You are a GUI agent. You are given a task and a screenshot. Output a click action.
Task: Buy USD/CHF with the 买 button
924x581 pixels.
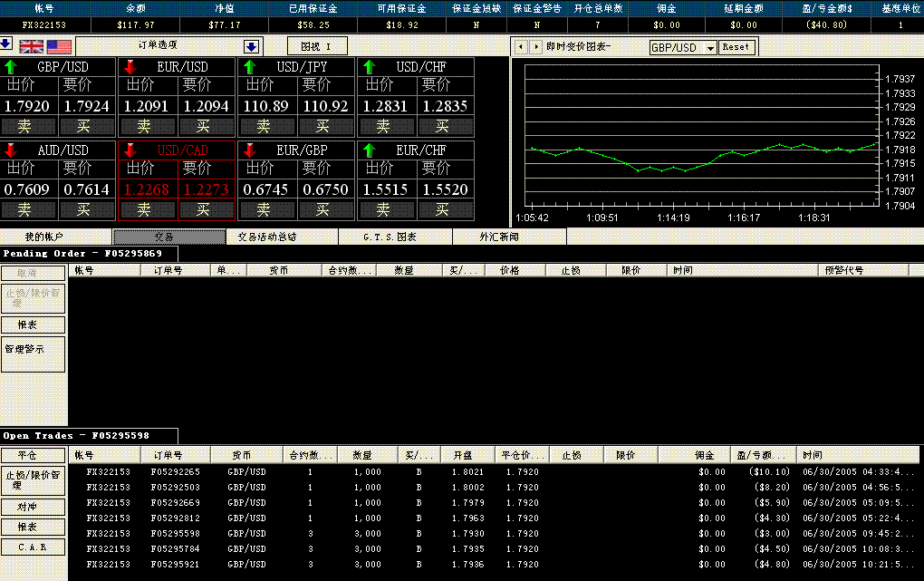pos(446,126)
